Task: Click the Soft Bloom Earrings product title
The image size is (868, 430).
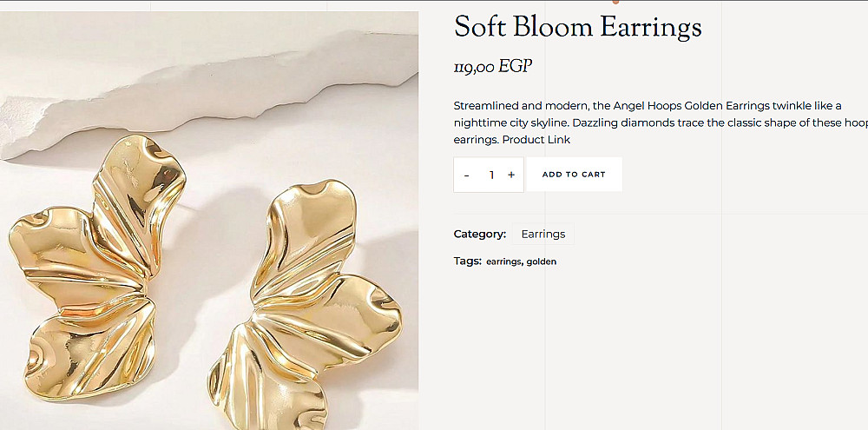Action: point(577,28)
